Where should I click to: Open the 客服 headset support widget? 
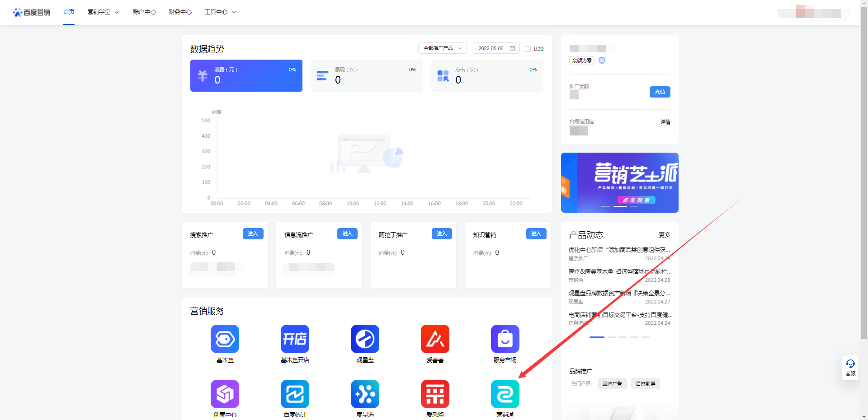tap(850, 368)
